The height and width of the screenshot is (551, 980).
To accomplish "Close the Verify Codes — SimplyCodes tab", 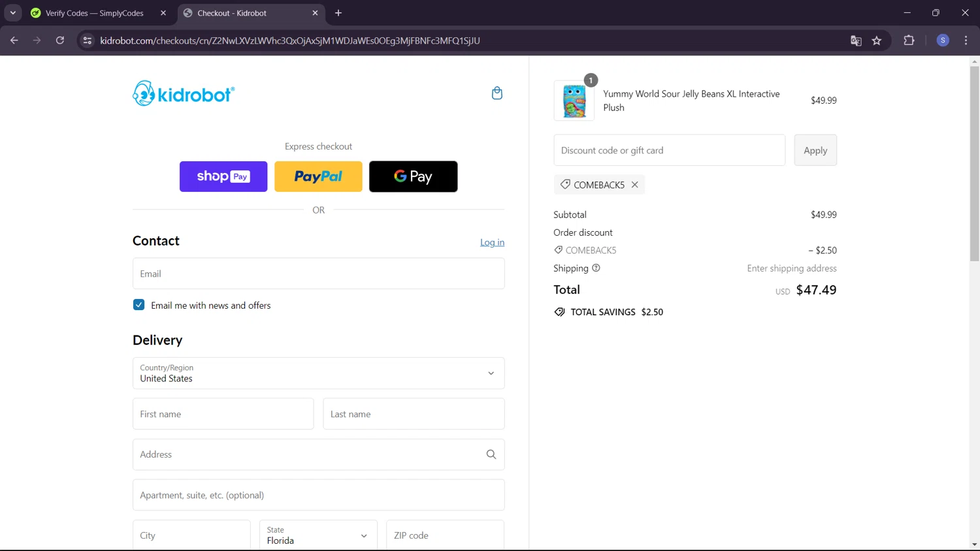I will [x=163, y=13].
